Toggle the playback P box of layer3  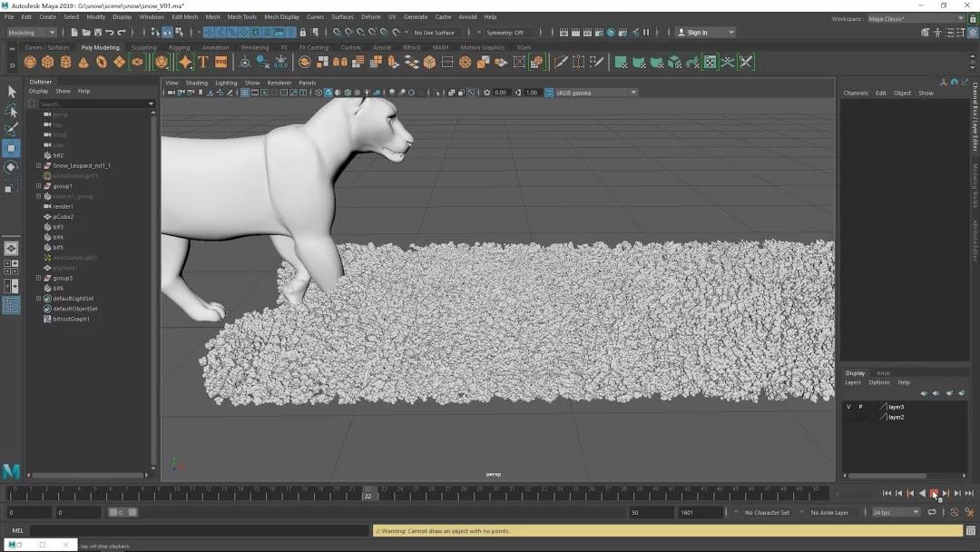coord(860,407)
